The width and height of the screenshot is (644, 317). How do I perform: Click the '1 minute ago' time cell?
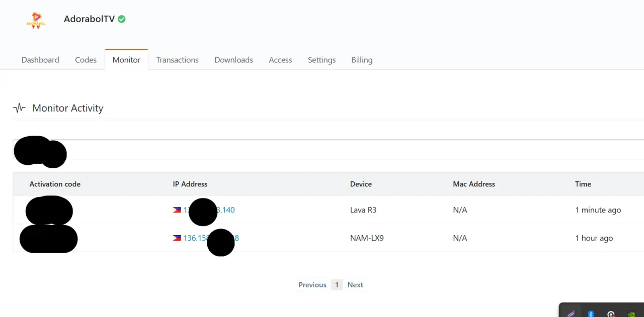coord(598,210)
